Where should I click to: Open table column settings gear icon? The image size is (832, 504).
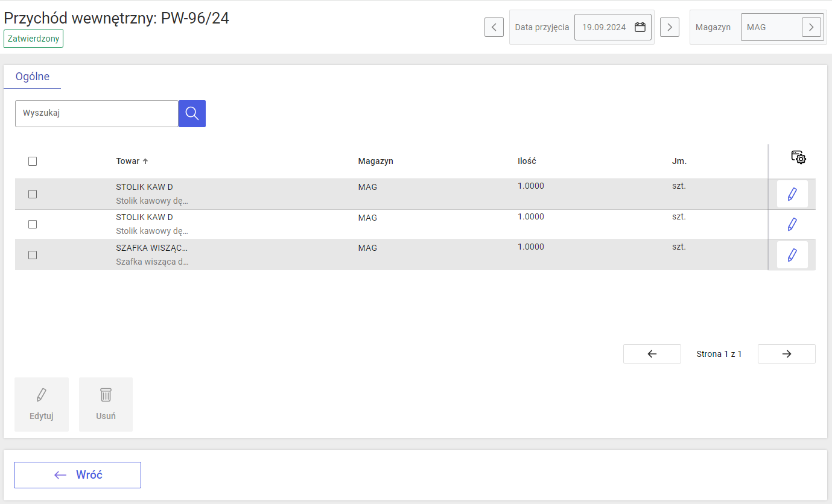pos(798,157)
